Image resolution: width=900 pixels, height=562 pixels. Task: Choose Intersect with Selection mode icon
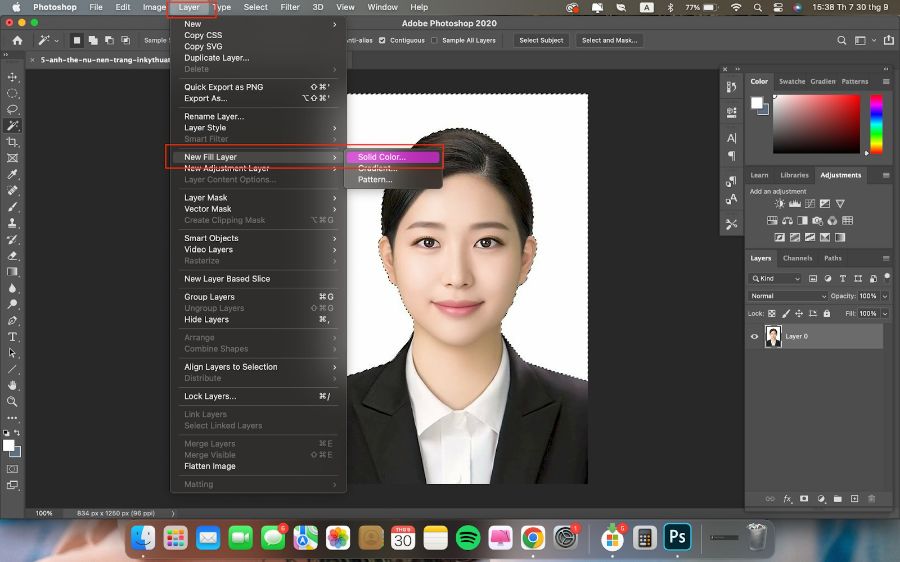126,40
